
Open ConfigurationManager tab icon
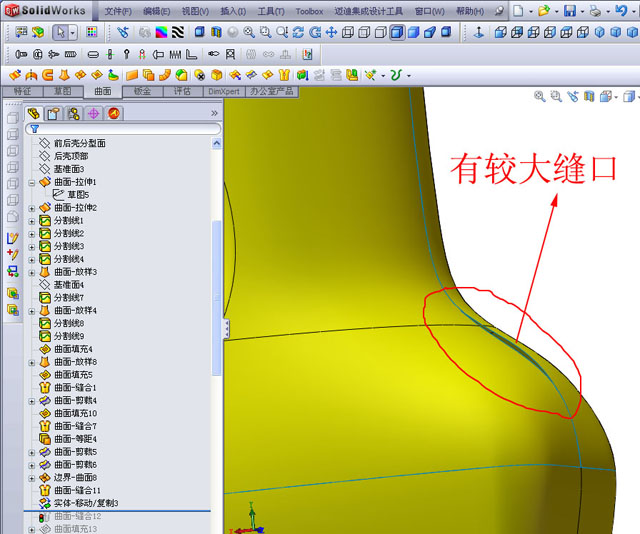[74, 113]
